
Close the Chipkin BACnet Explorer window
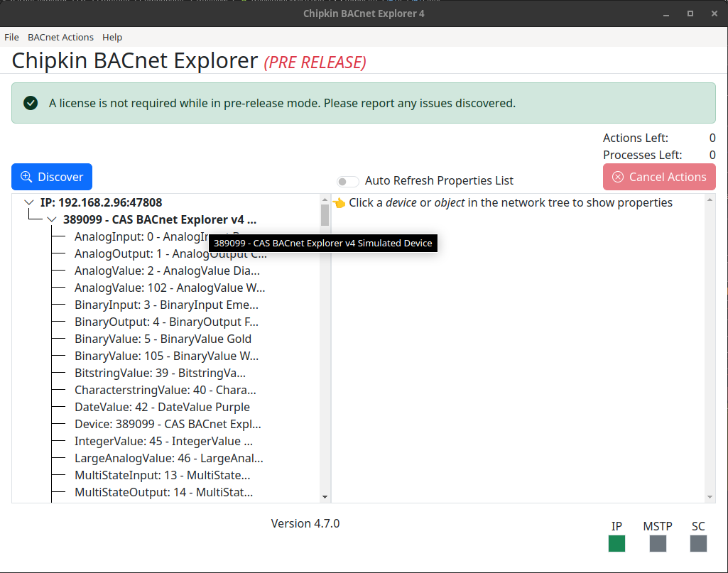tap(715, 13)
